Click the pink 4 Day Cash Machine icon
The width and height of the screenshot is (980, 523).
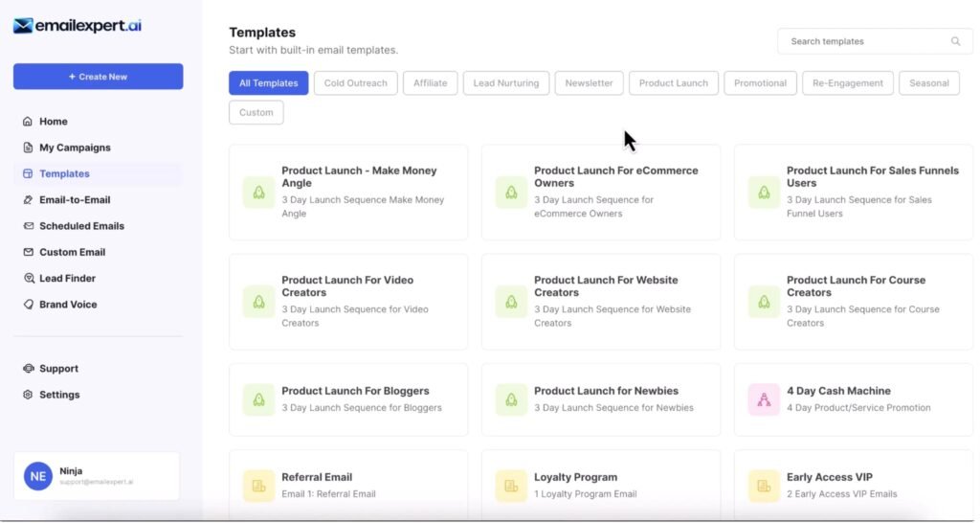(x=764, y=399)
